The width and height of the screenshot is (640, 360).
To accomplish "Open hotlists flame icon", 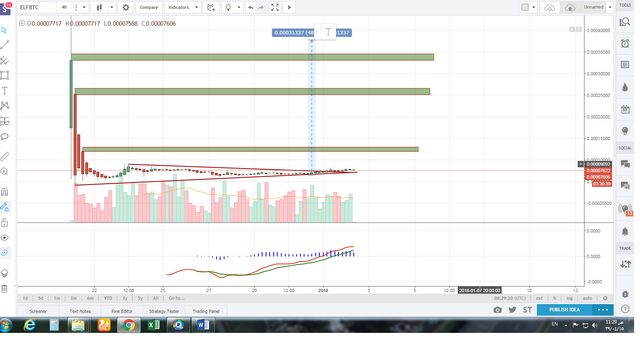I will pos(625,87).
